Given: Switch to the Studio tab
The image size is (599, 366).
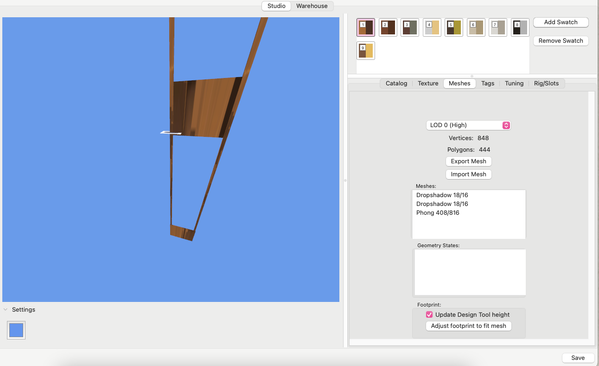Looking at the screenshot, I should (276, 6).
